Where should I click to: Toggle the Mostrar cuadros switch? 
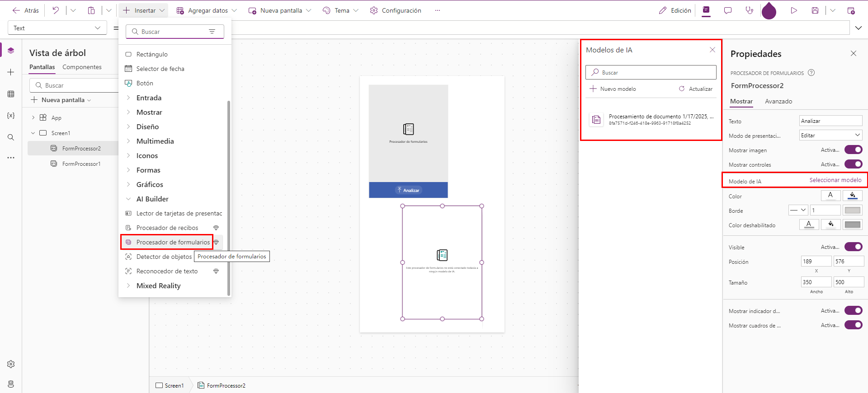pyautogui.click(x=854, y=325)
